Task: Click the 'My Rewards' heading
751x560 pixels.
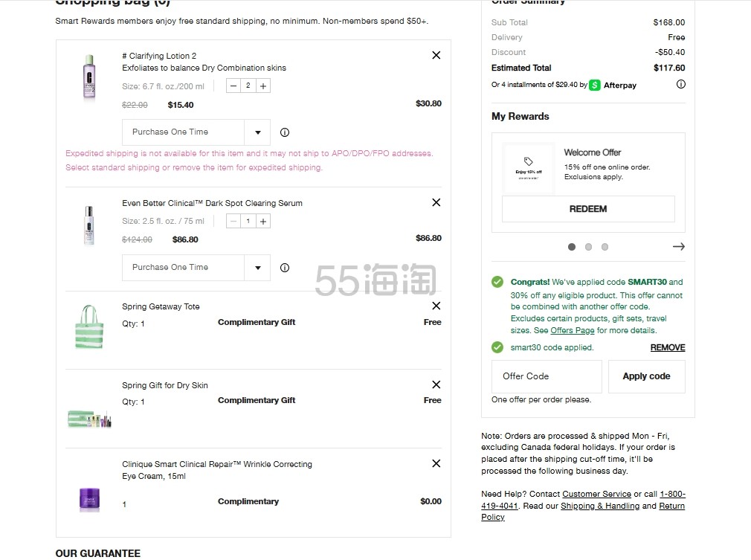Action: pyautogui.click(x=520, y=117)
